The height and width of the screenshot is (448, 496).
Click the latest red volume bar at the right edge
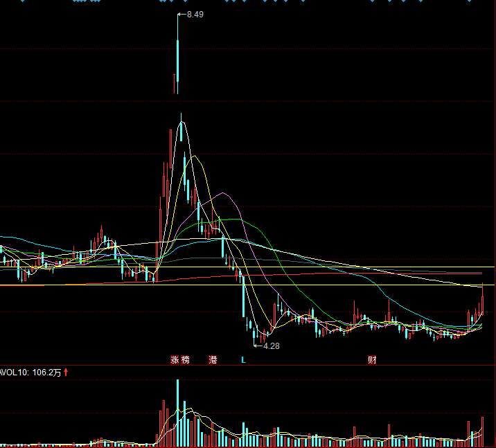482,431
